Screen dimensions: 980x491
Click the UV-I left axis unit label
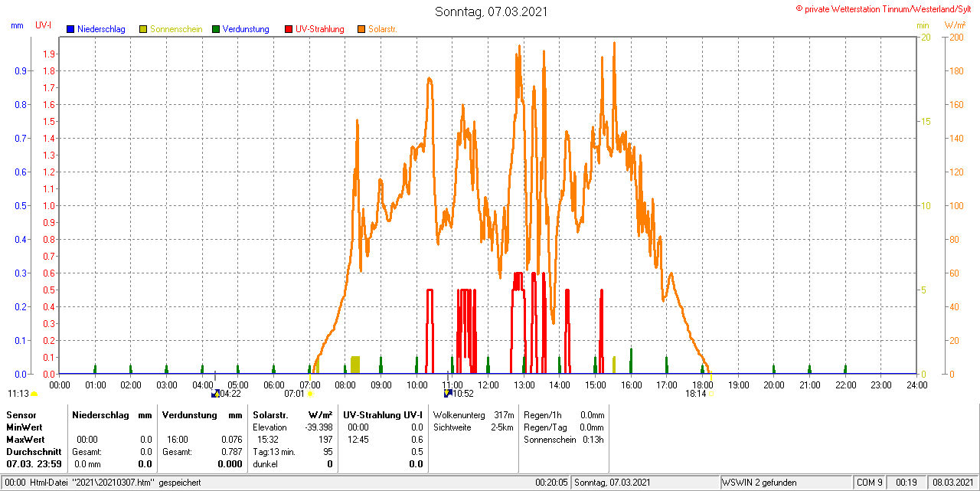point(44,25)
